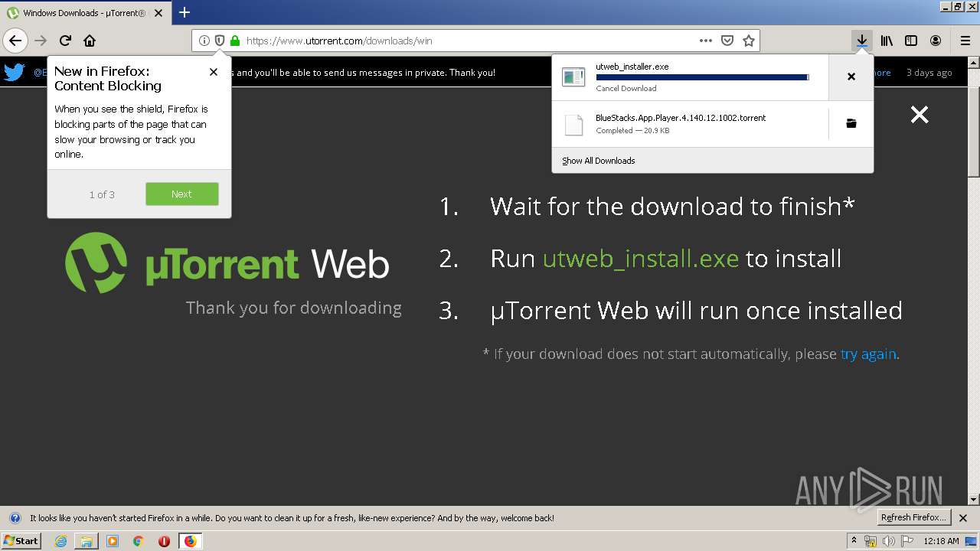
Task: Click the green secure padlock icon
Action: [235, 41]
